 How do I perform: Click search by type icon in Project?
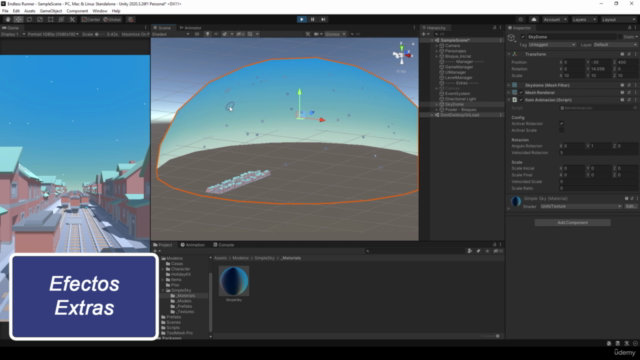click(470, 251)
